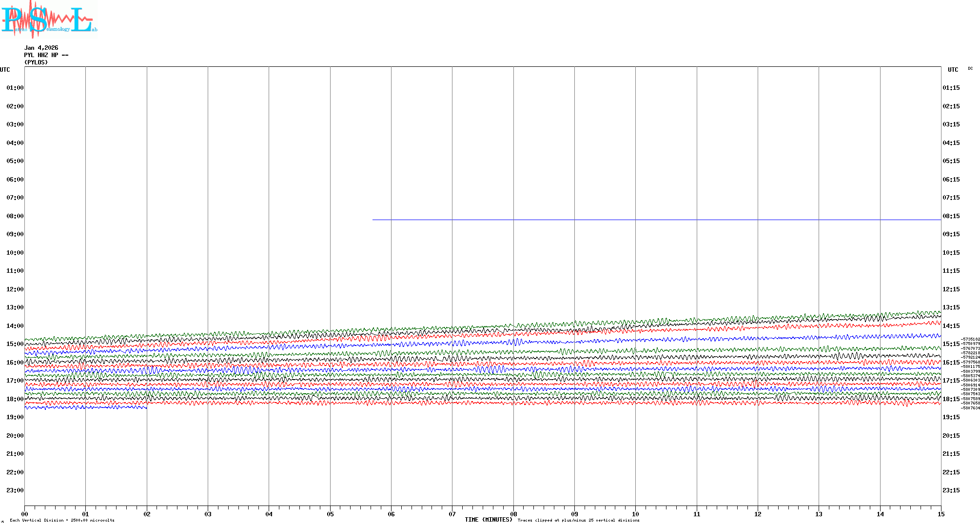The height and width of the screenshot is (527, 980).
Task: Click the TIME (MINUTES) axis title
Action: [488, 520]
